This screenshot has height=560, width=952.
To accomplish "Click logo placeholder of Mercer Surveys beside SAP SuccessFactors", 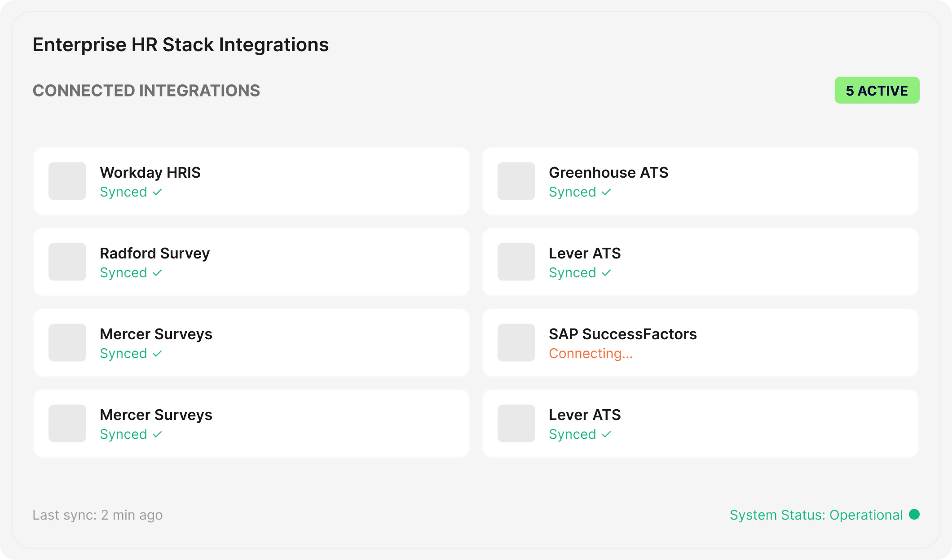I will tap(67, 343).
